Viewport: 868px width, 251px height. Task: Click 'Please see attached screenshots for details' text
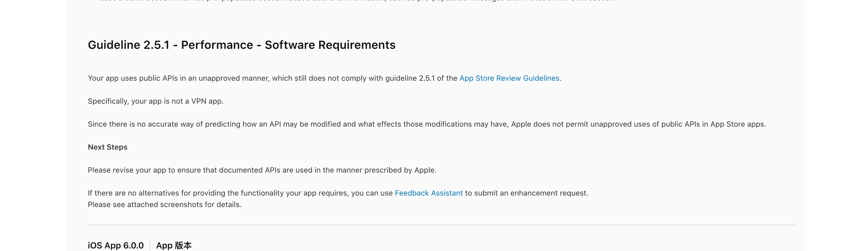(164, 204)
